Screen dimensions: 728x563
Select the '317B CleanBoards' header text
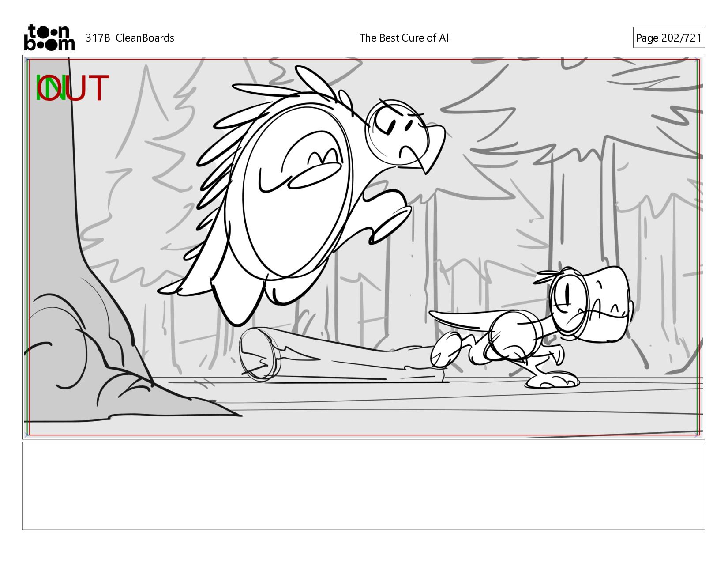pyautogui.click(x=130, y=38)
